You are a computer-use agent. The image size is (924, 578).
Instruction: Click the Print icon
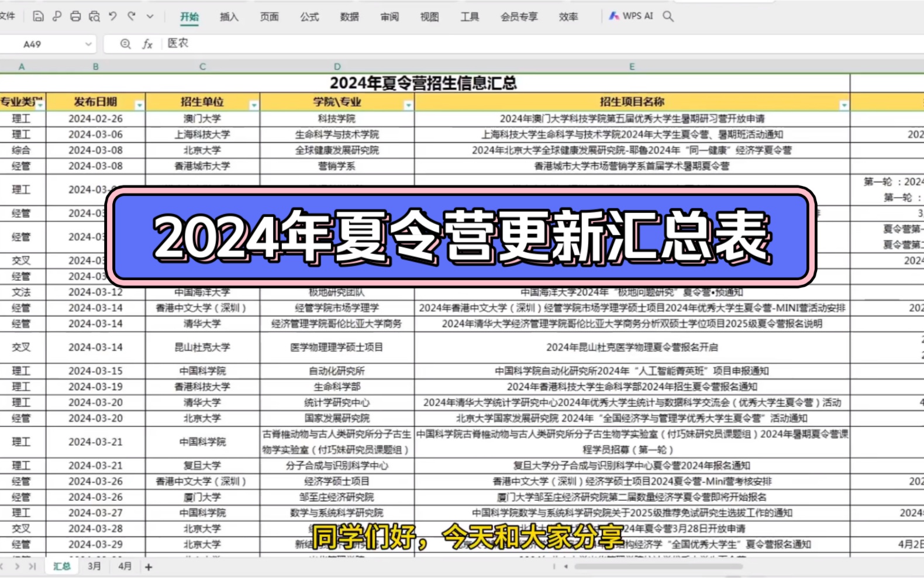tap(75, 16)
